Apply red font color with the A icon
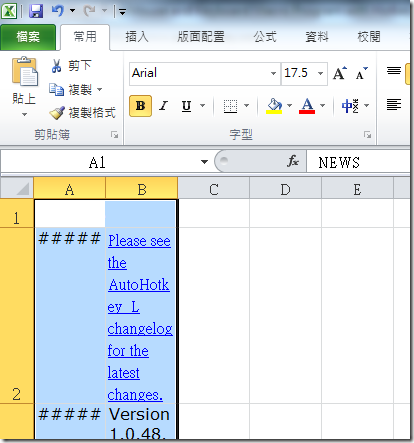This screenshot has height=443, width=414. [x=307, y=106]
